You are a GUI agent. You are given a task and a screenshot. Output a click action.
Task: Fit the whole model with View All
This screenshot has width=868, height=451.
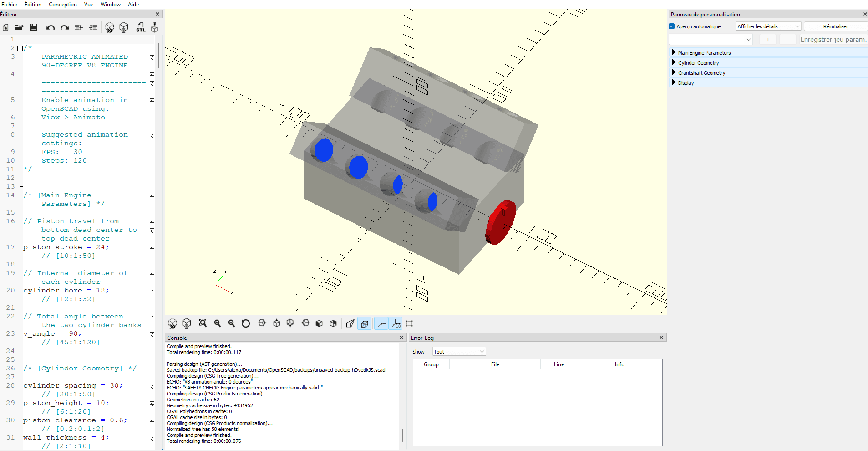[203, 323]
